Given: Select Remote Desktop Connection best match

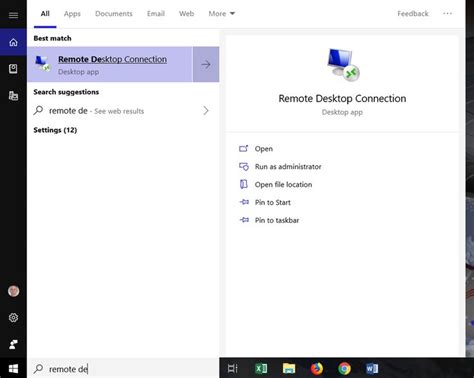Looking at the screenshot, I should click(110, 64).
